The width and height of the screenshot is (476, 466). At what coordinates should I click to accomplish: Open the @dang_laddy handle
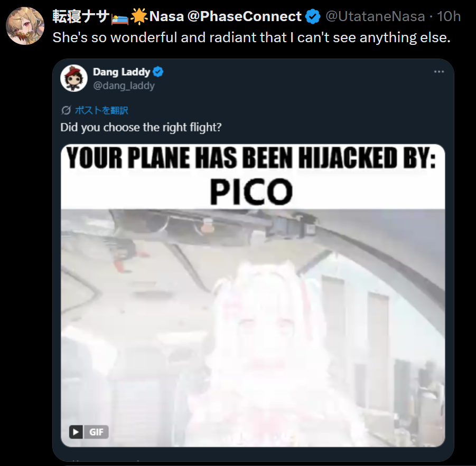(124, 86)
